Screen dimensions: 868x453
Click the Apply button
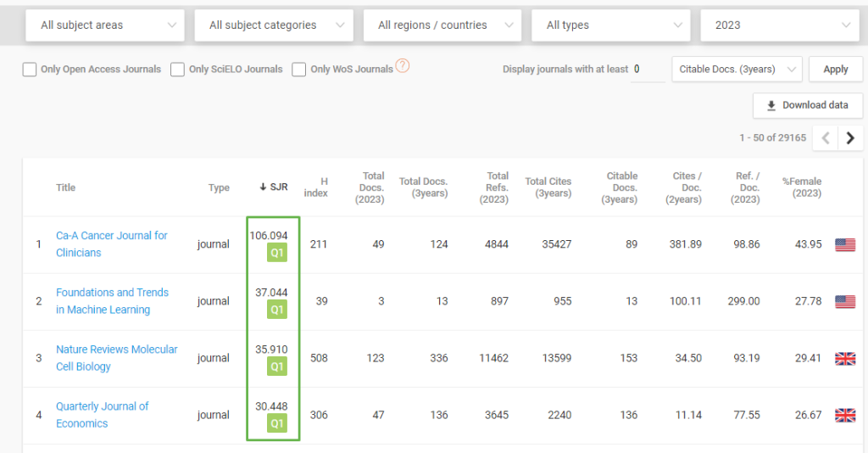(x=835, y=70)
